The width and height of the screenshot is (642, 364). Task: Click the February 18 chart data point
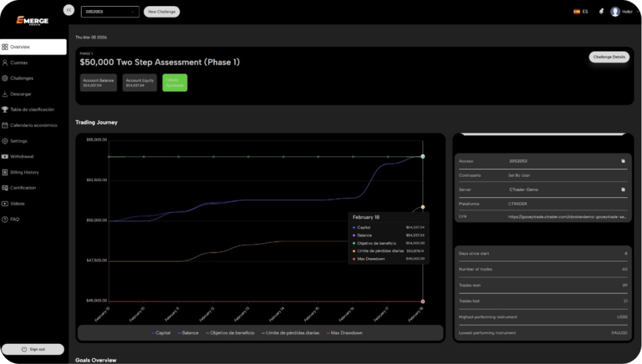(423, 156)
